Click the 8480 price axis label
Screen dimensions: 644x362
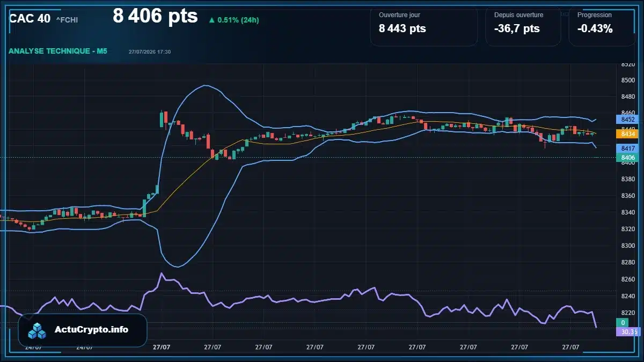click(x=628, y=97)
